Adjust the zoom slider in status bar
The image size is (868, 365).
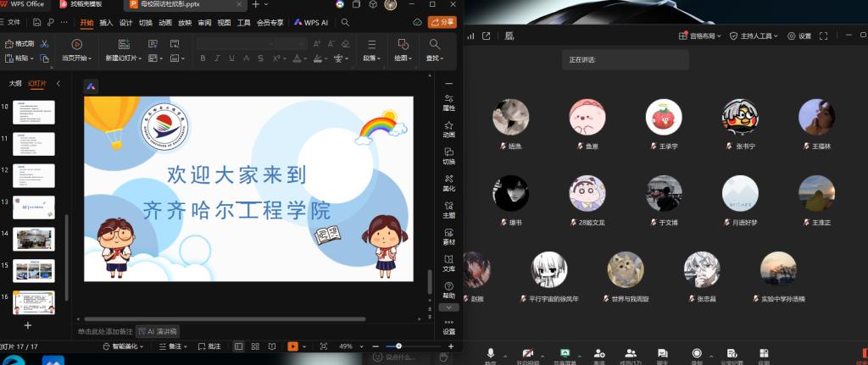tap(398, 346)
